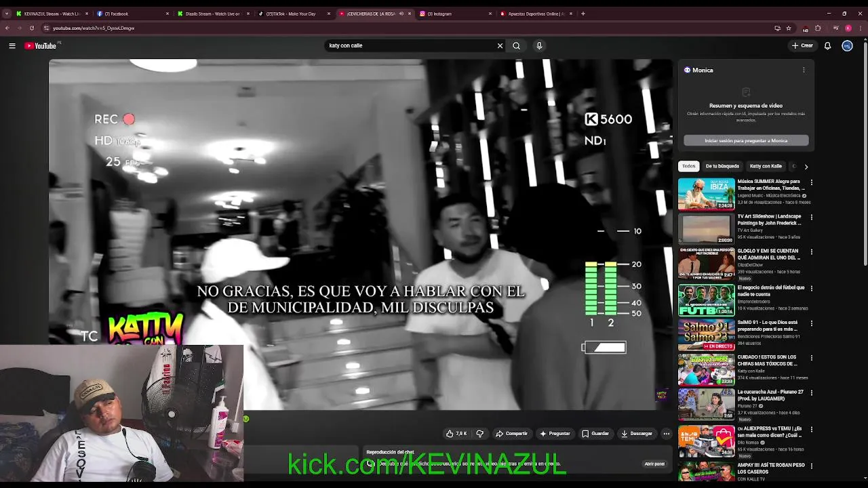
Task: Click the Compartir share button
Action: [511, 433]
